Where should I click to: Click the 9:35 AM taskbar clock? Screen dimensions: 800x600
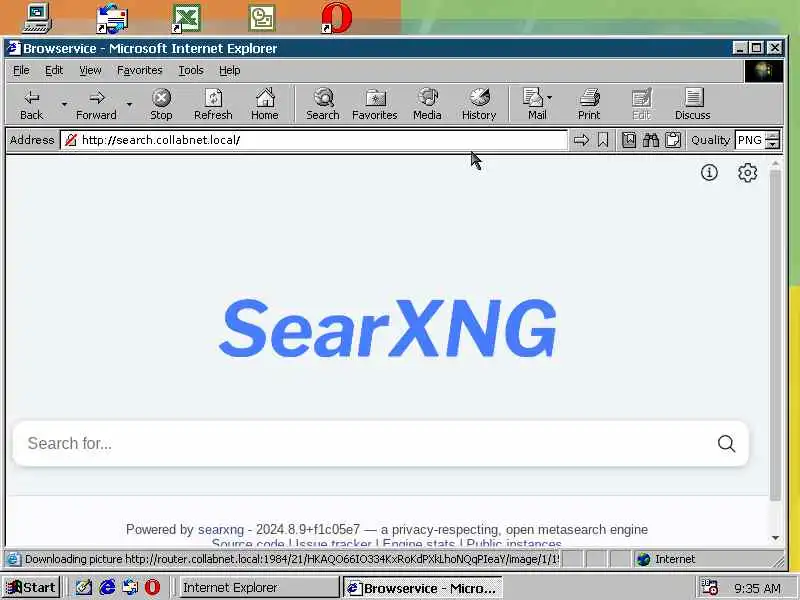click(757, 588)
